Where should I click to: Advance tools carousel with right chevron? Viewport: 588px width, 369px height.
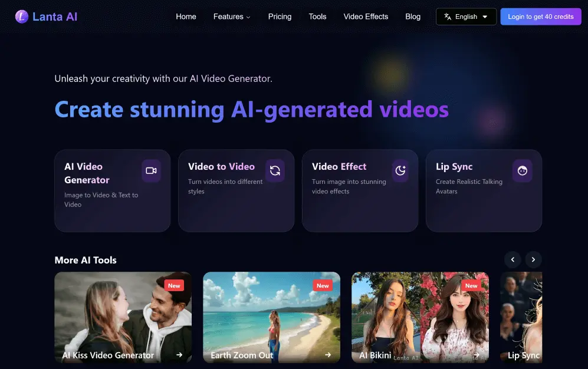coord(533,259)
